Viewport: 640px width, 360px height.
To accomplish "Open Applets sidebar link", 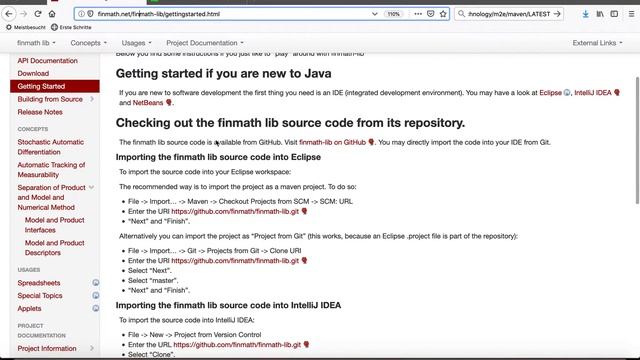I will point(29,309).
